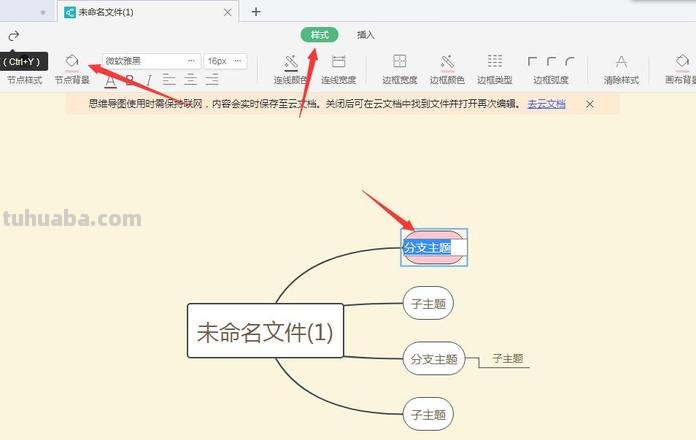Select the 未命名文件(1) document tab
Screen dimensions: 696x440
(x=149, y=12)
